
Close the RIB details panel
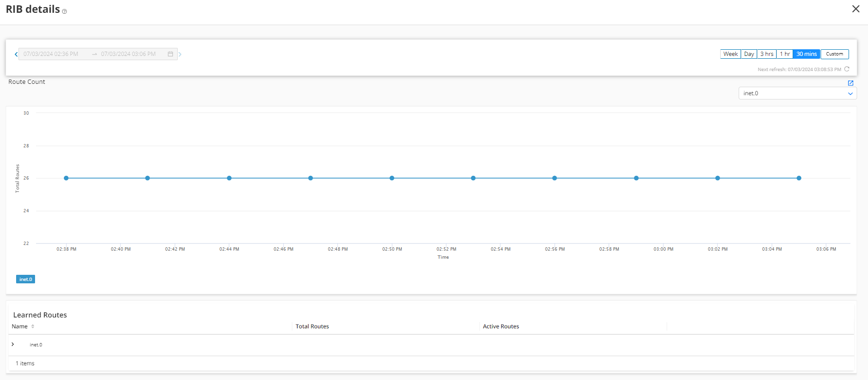coord(856,9)
